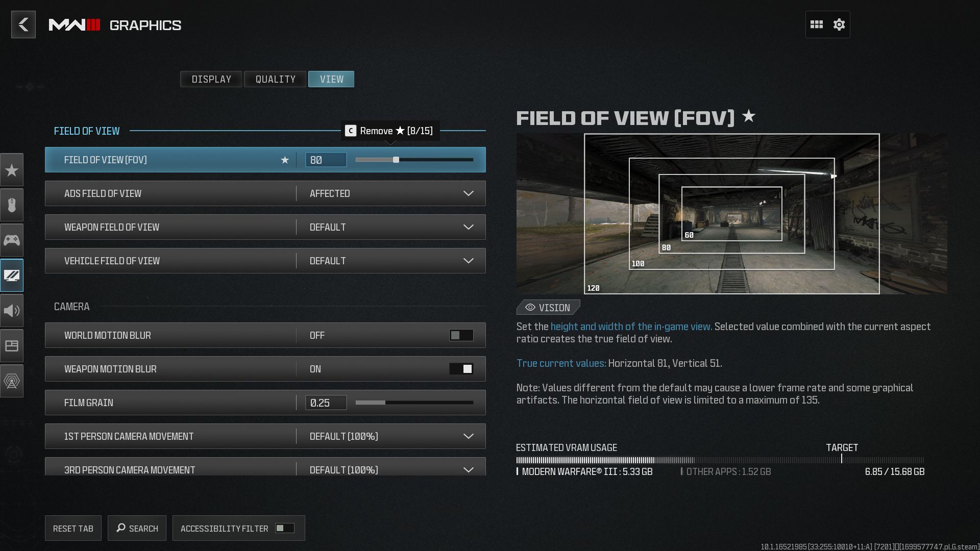Click Search button
The image size is (980, 551).
(x=137, y=528)
